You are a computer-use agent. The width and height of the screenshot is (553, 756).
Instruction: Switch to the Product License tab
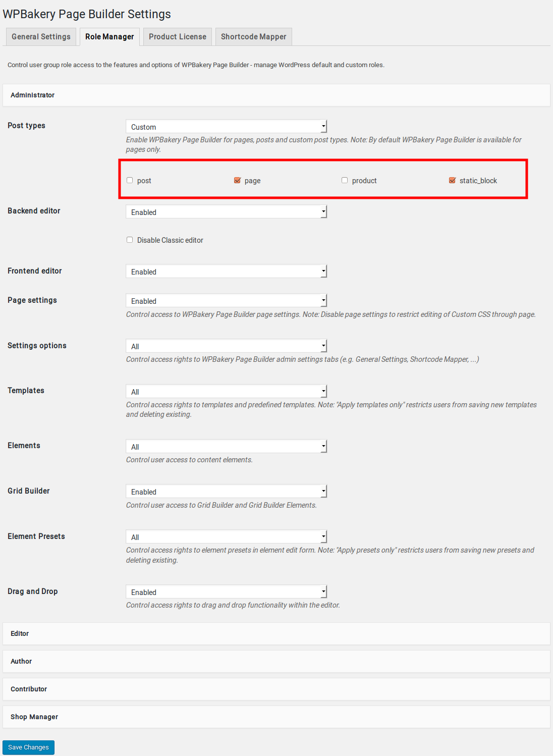[x=178, y=37]
